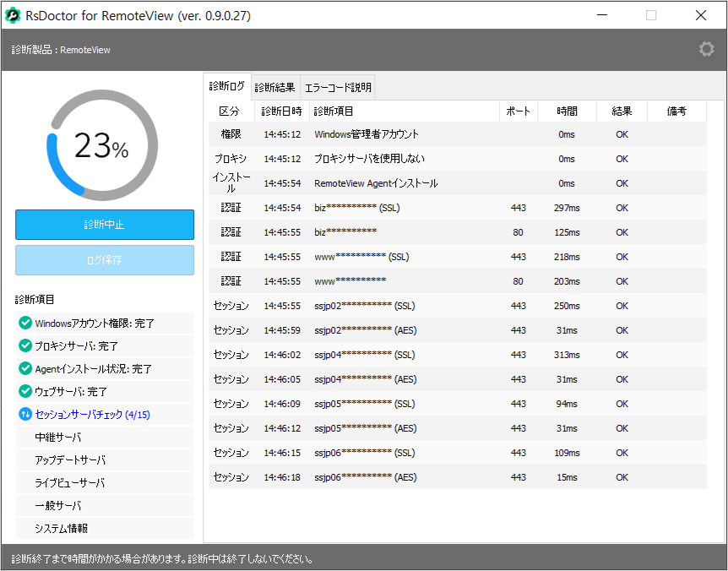Click the 時間 column header
Screen dimensions: 728x571
[567, 111]
